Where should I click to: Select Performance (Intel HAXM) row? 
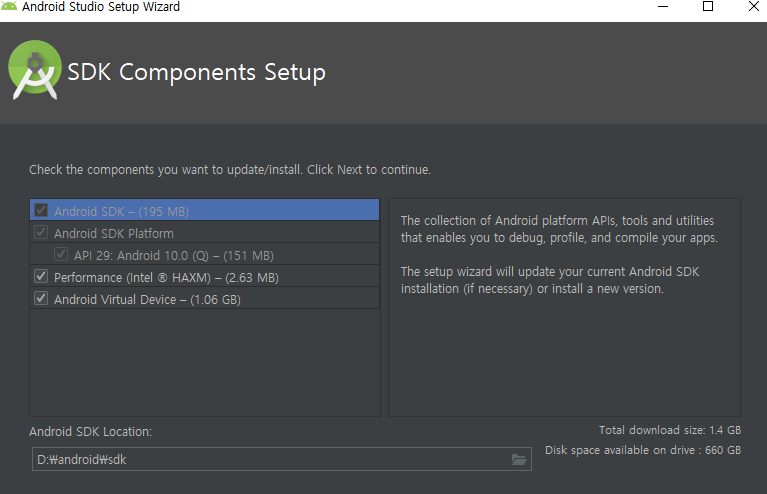pos(204,276)
